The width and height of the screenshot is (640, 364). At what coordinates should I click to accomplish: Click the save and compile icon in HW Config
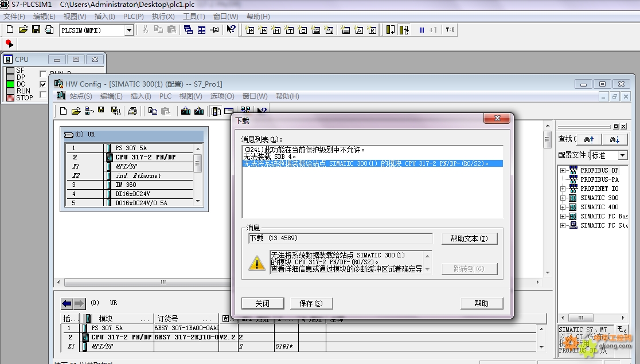point(115,111)
